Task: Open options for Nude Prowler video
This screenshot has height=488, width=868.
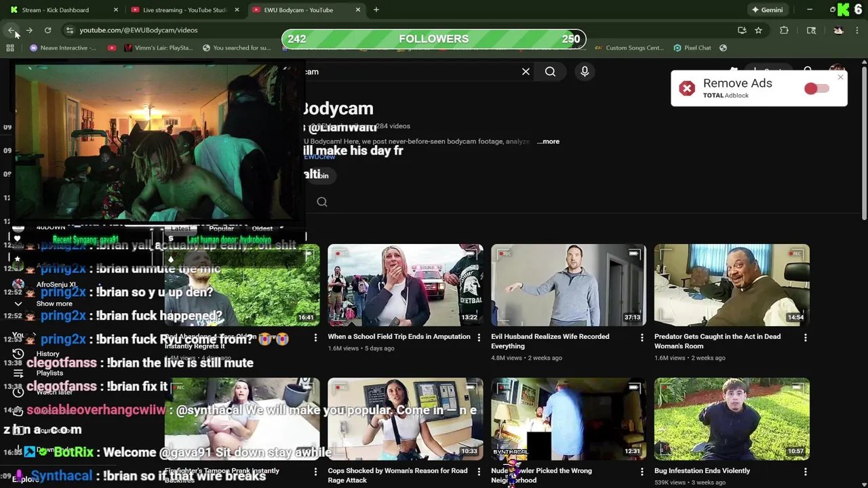Action: point(642,472)
